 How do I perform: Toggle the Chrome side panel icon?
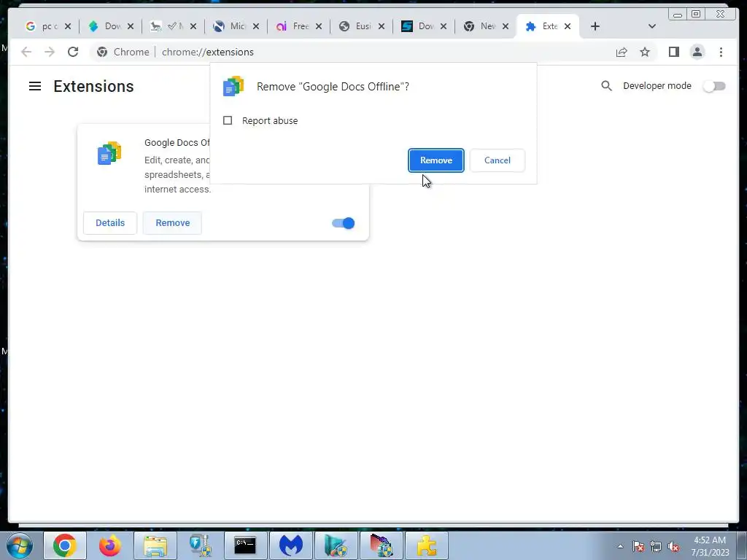pyautogui.click(x=673, y=52)
